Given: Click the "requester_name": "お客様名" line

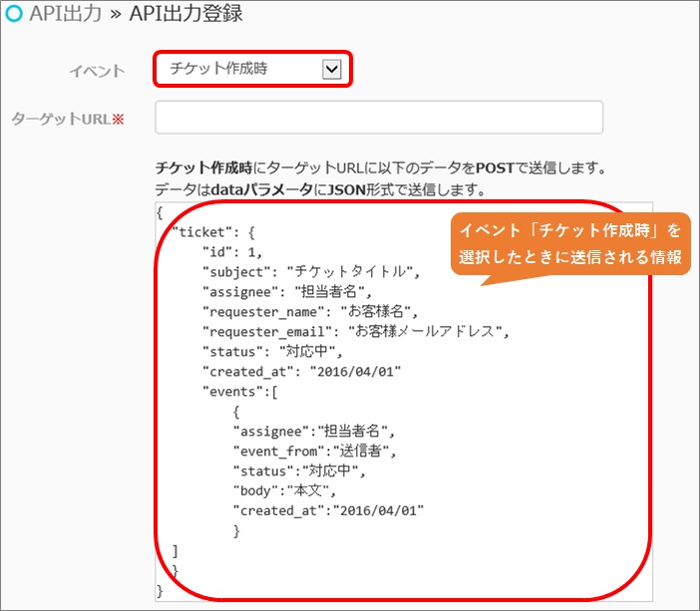Looking at the screenshot, I should [310, 312].
